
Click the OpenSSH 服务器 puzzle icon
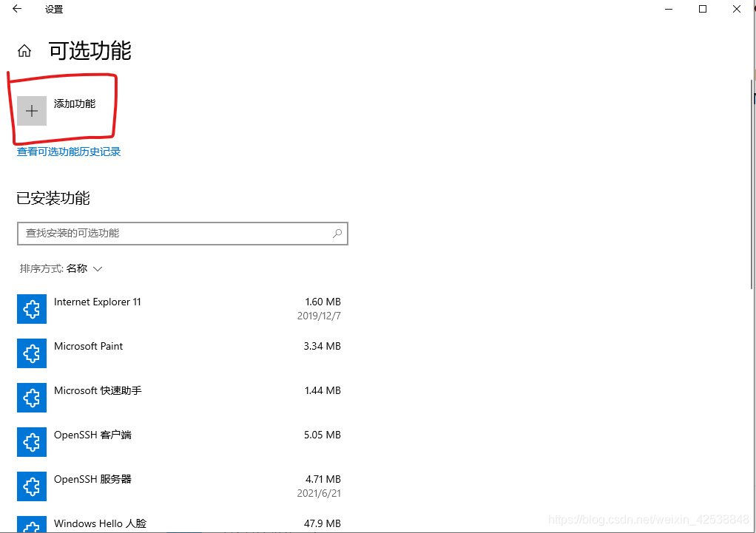tap(32, 486)
